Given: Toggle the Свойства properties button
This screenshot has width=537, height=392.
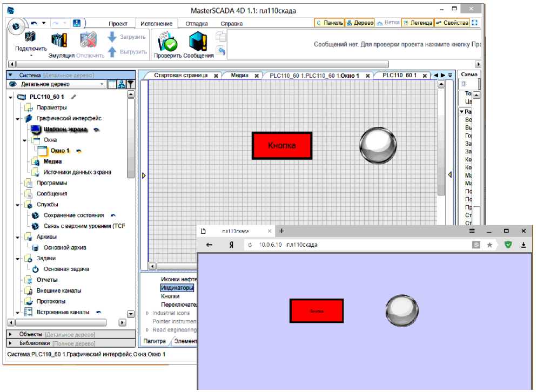Looking at the screenshot, I should (452, 23).
